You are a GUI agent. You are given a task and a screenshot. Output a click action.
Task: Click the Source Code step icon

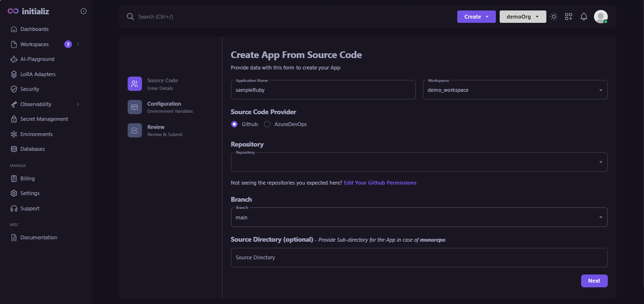(135, 84)
